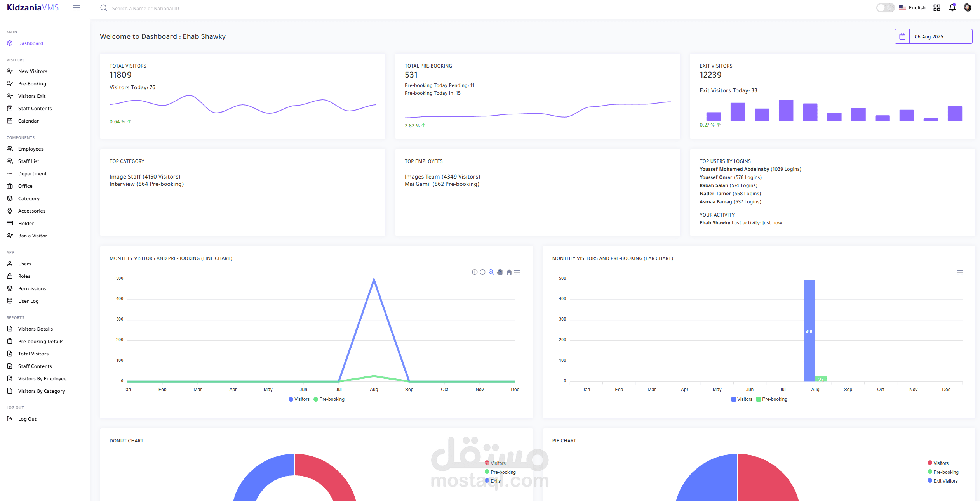Viewport: 980px width, 501px height.
Task: Zoom out on the line chart
Action: point(482,272)
